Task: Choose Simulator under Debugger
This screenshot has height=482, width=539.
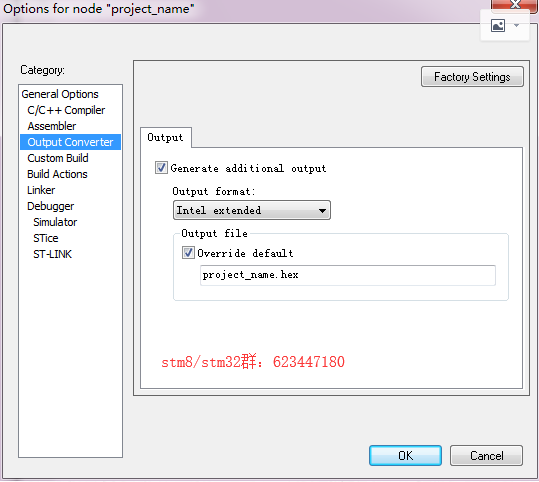Action: pos(55,222)
